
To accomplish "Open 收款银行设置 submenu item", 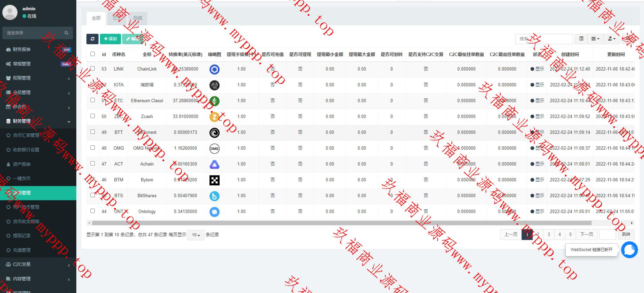I will (38, 150).
